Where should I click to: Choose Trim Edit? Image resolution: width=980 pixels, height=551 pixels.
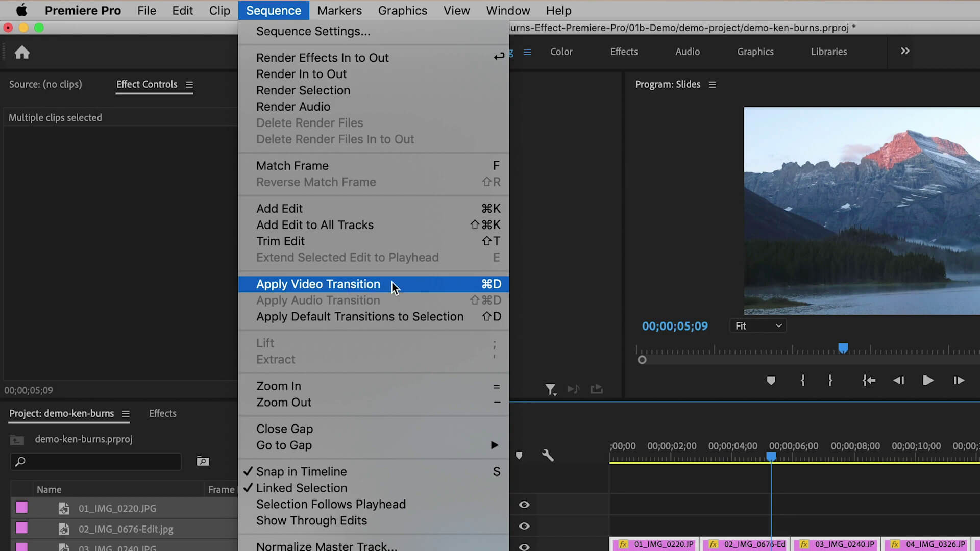[x=374, y=241]
